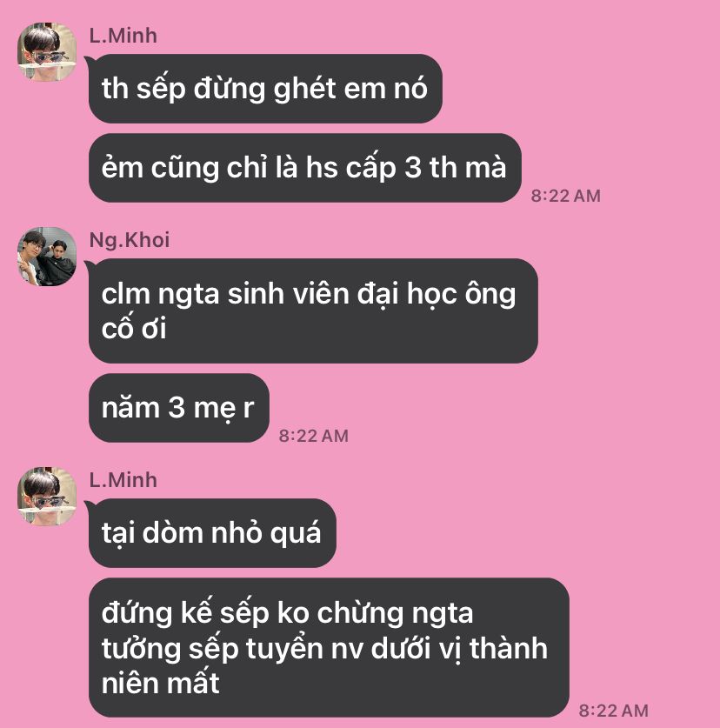This screenshot has width=720, height=728.
Task: Tap Ng.Khoi's profile picture
Action: pyautogui.click(x=47, y=257)
